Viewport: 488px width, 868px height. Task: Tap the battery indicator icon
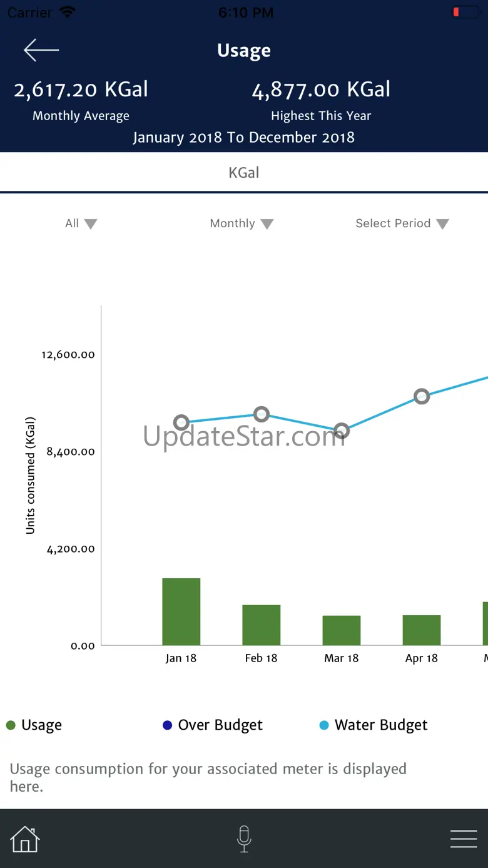click(466, 12)
